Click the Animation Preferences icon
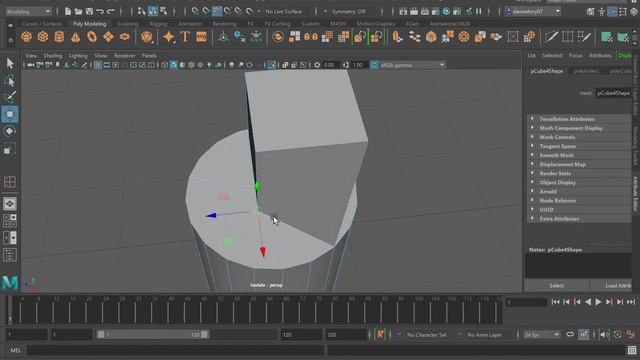This screenshot has height=360, width=640. (x=631, y=335)
